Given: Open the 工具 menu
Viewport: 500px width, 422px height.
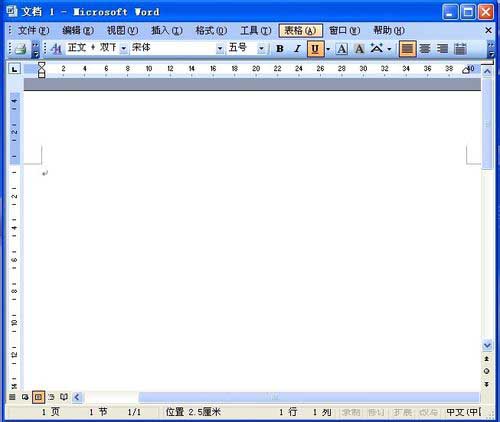Looking at the screenshot, I should point(256,31).
